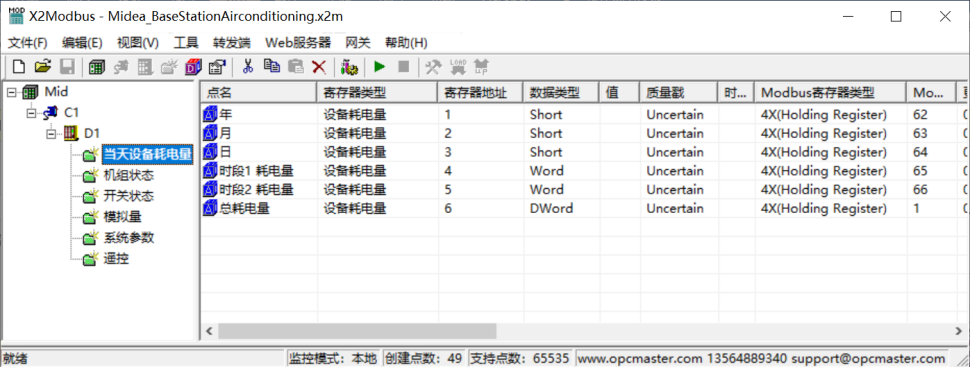
Task: Select channel C1 in the tree
Action: coord(72,113)
